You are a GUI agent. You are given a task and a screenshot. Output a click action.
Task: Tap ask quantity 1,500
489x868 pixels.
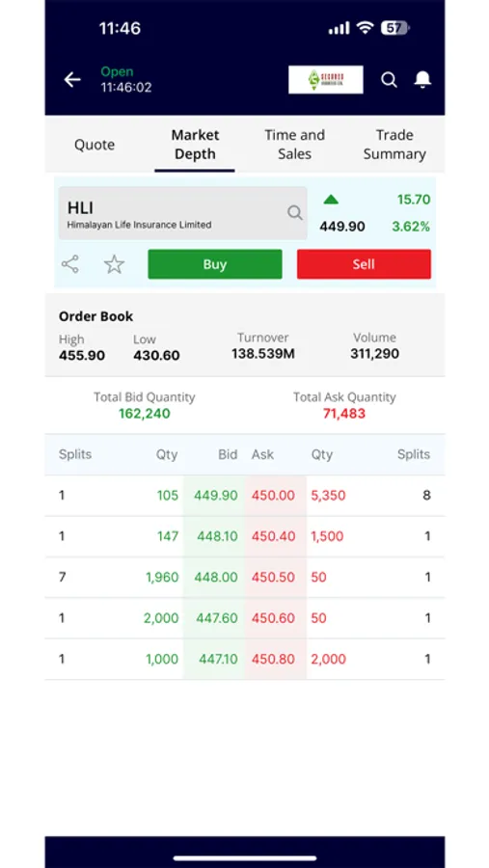327,536
